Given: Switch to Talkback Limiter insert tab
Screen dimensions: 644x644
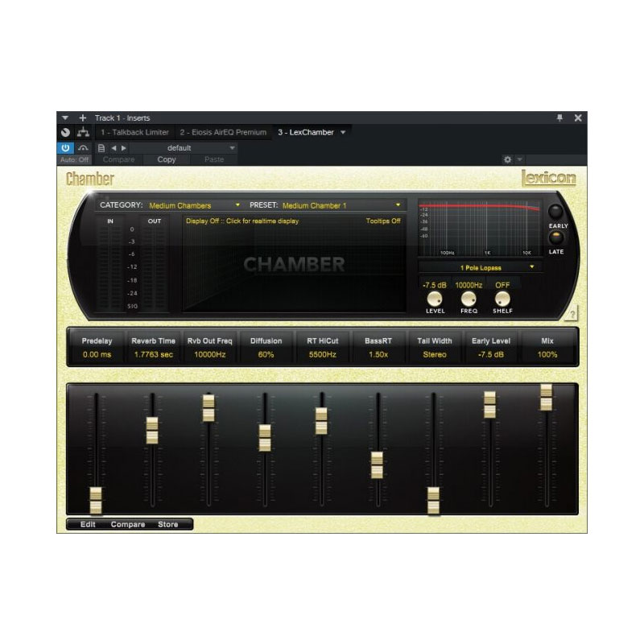Looking at the screenshot, I should [134, 132].
